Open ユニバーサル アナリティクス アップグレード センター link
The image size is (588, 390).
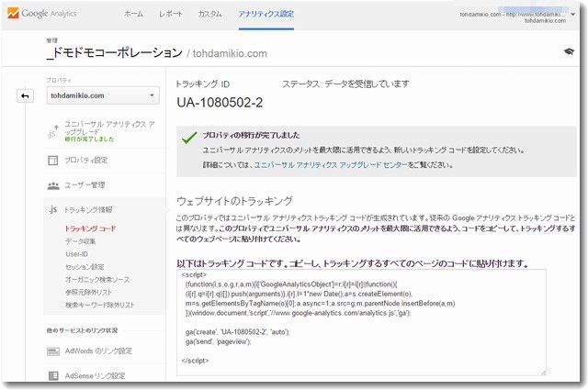pyautogui.click(x=331, y=165)
